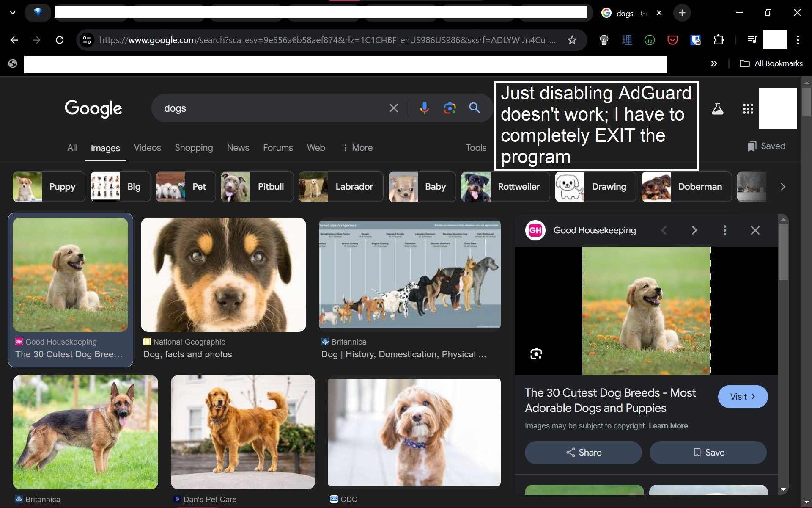The height and width of the screenshot is (508, 812).
Task: Click the Google logo
Action: (x=93, y=108)
